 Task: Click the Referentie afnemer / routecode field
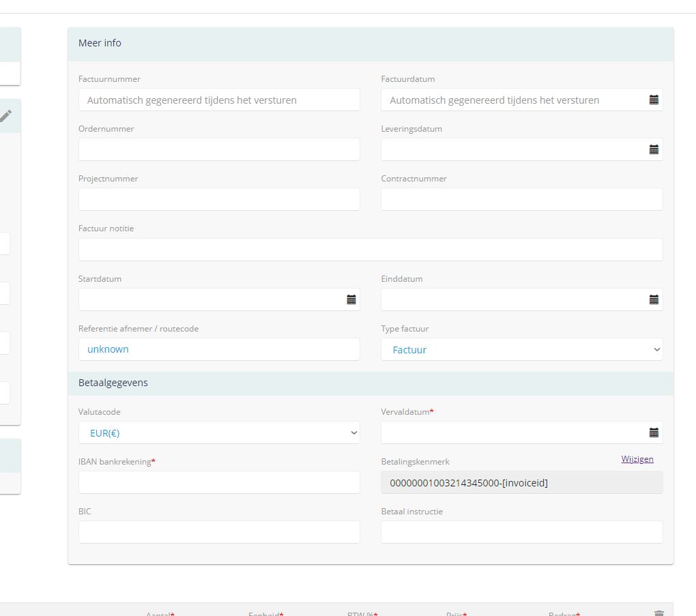[x=219, y=349]
